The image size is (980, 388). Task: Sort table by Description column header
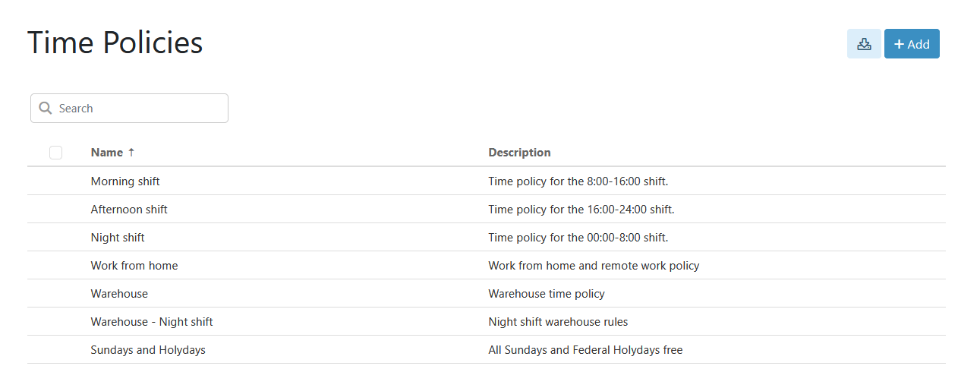pos(519,152)
